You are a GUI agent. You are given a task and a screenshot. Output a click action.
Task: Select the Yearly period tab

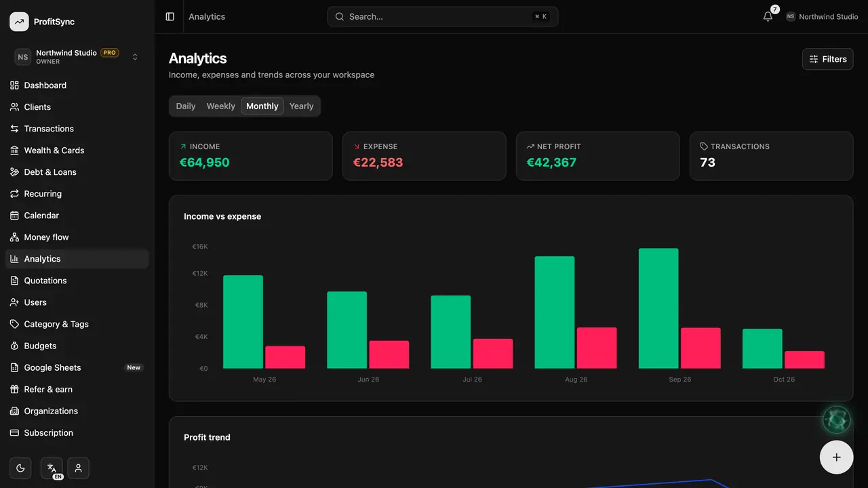(302, 106)
